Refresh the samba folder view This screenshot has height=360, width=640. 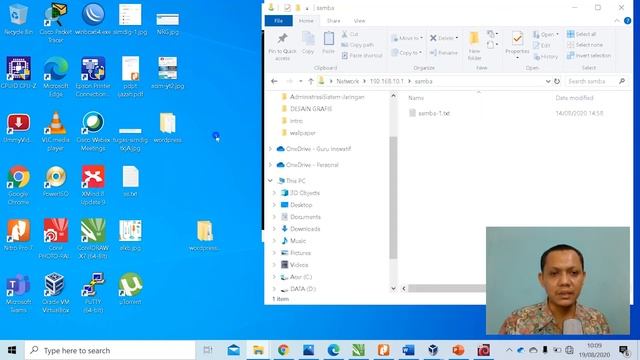(557, 81)
